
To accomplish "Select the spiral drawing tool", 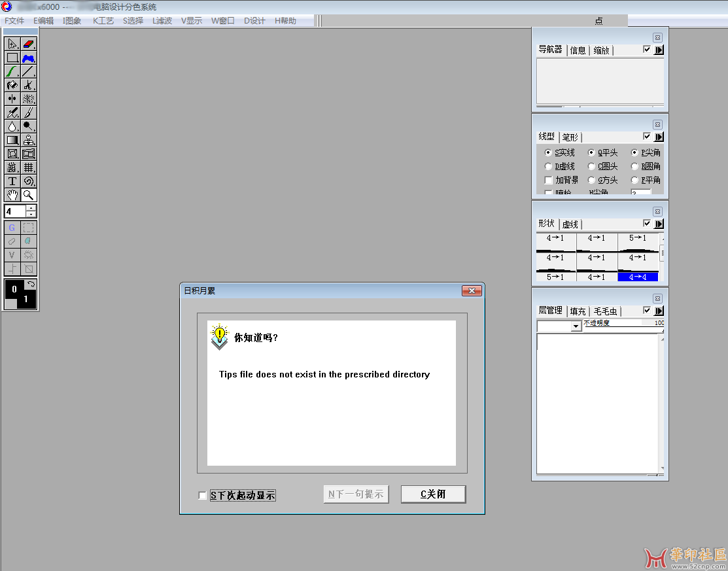I will point(29,181).
